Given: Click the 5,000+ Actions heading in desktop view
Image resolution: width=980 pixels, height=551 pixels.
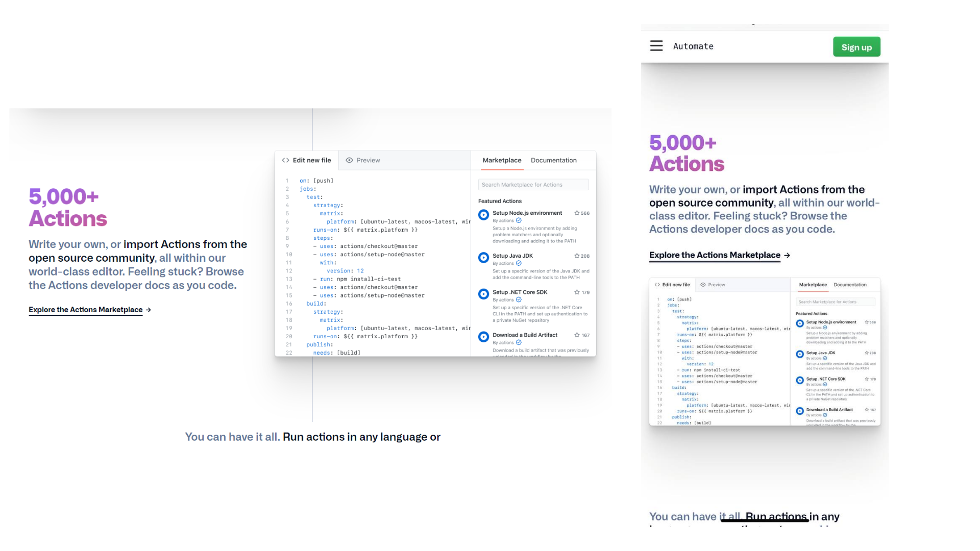Looking at the screenshot, I should pyautogui.click(x=68, y=207).
